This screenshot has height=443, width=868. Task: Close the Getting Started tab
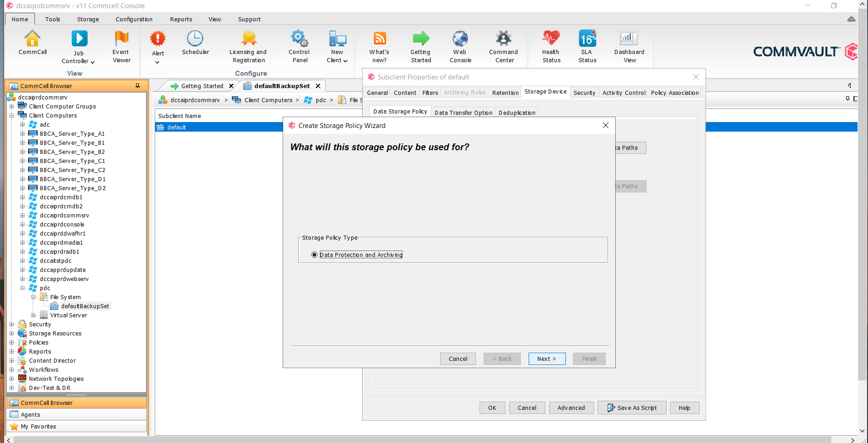(231, 86)
